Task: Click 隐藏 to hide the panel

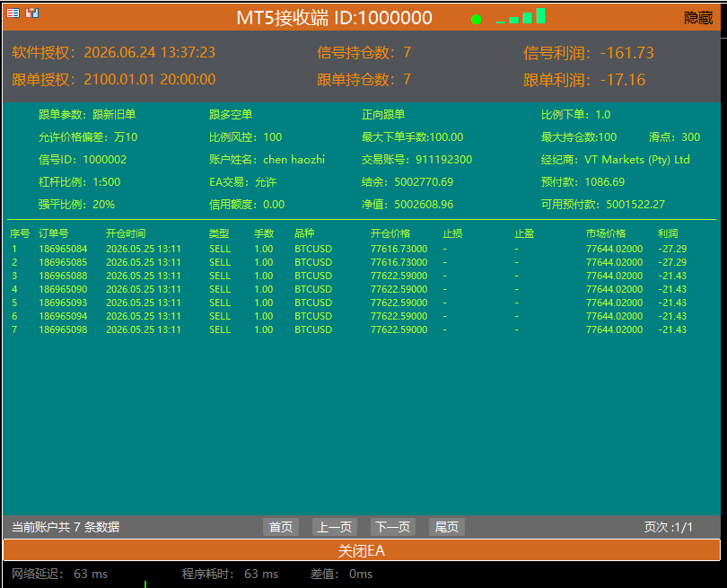Action: pyautogui.click(x=698, y=18)
